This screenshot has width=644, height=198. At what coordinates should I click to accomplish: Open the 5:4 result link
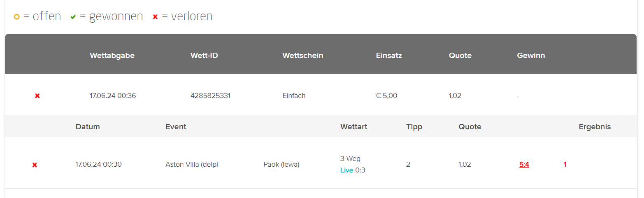(x=524, y=165)
